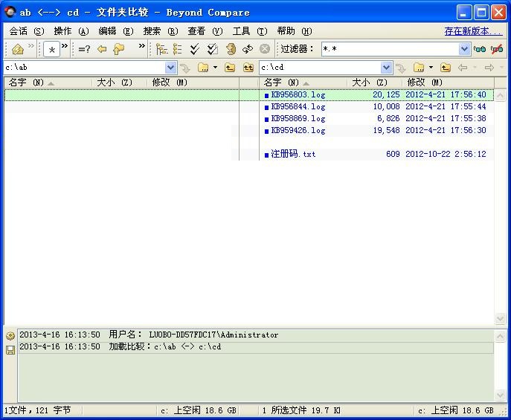Open the 工具 (T) menu
Screen dimensions: 511x420
pos(250,31)
